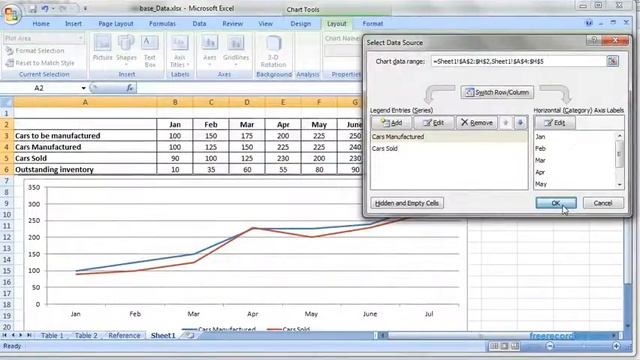640x360 pixels.
Task: Click Chart data range input field
Action: 518,61
